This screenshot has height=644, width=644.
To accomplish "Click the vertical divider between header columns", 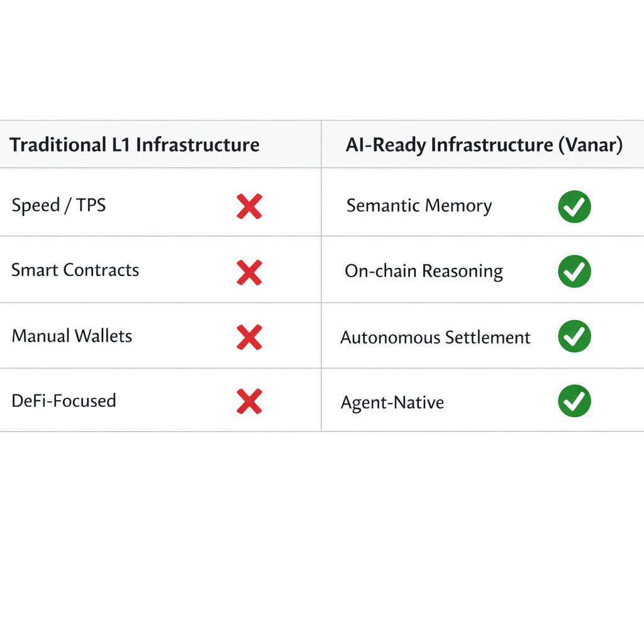I will (321, 144).
